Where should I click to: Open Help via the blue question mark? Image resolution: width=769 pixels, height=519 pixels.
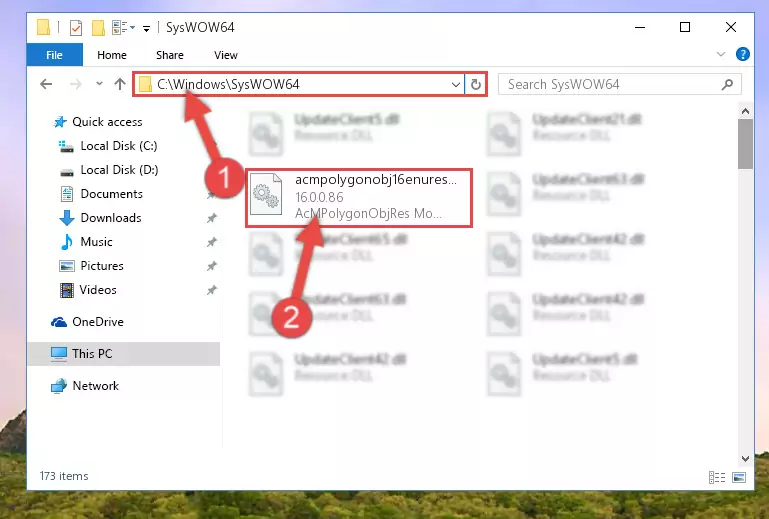743,54
